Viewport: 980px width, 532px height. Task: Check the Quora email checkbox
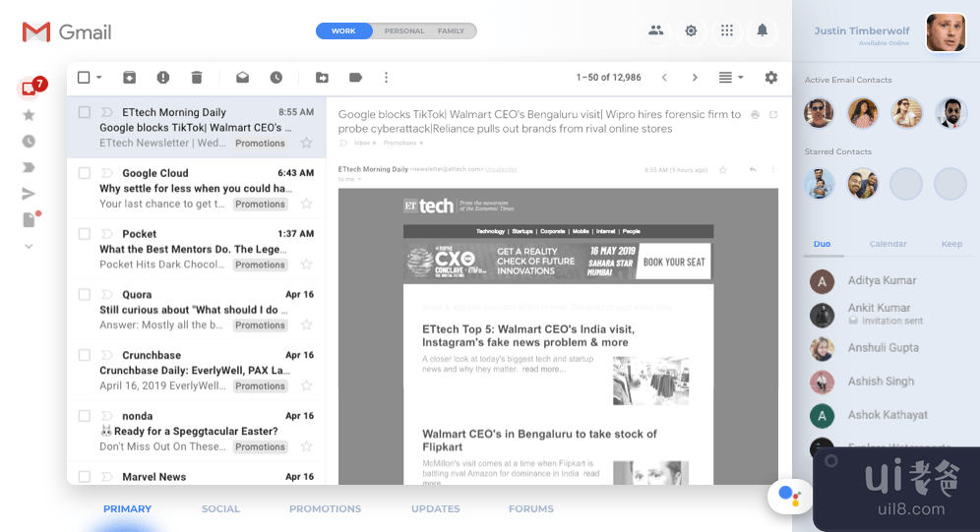pyautogui.click(x=85, y=294)
